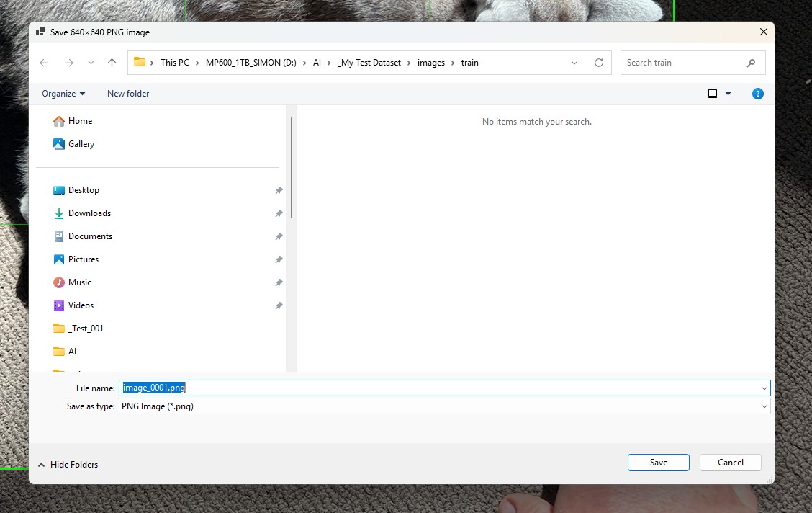
Task: Unpin the Documents quick access pin
Action: click(279, 236)
